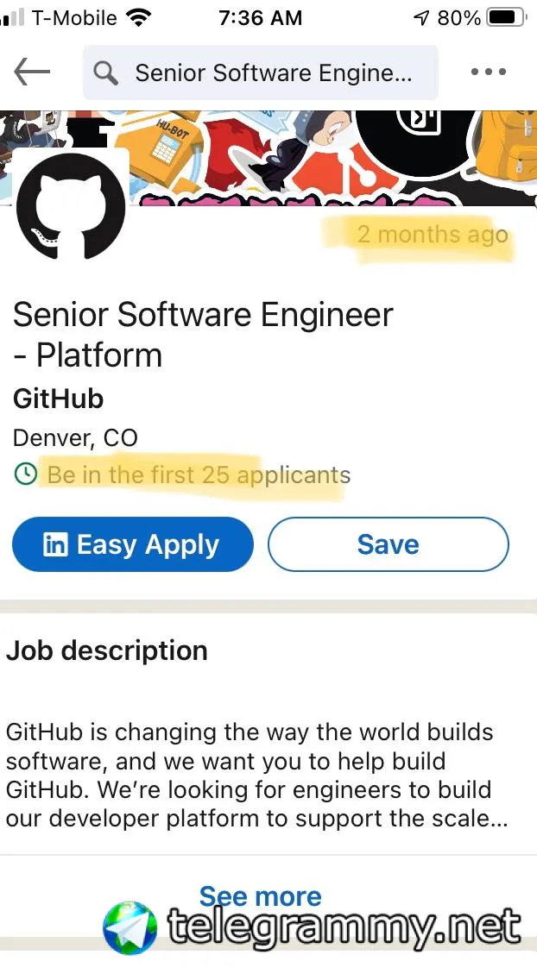Save this job posting
537x980 pixels.
tap(389, 544)
